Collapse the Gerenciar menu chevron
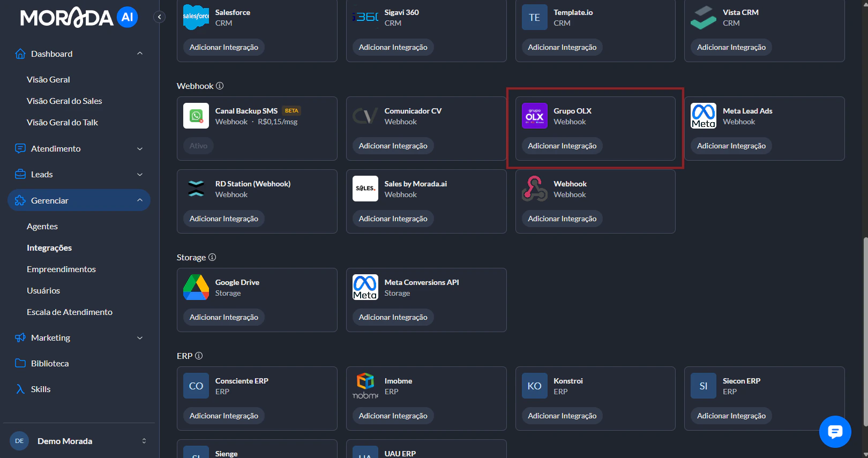The width and height of the screenshot is (868, 458). [x=140, y=200]
